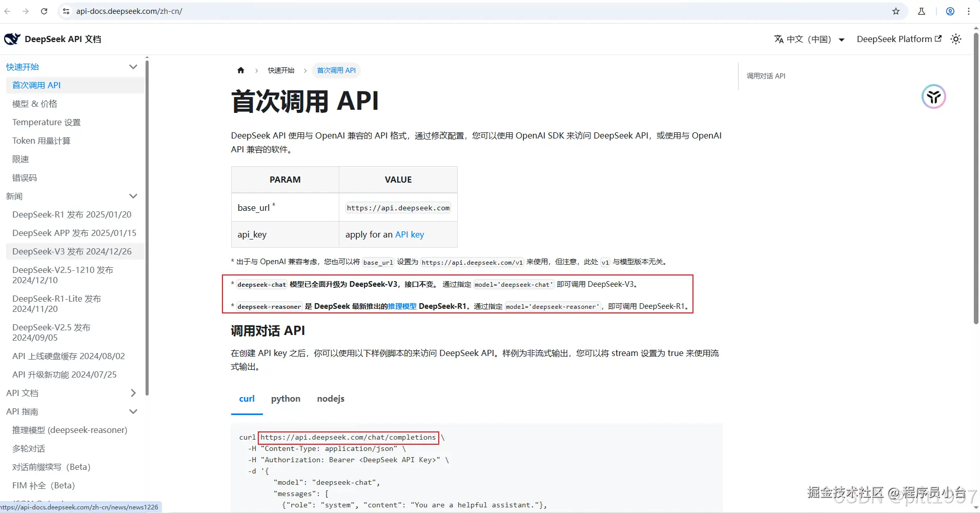Open 多轮对话 guide in sidebar
980x513 pixels.
tap(75, 448)
